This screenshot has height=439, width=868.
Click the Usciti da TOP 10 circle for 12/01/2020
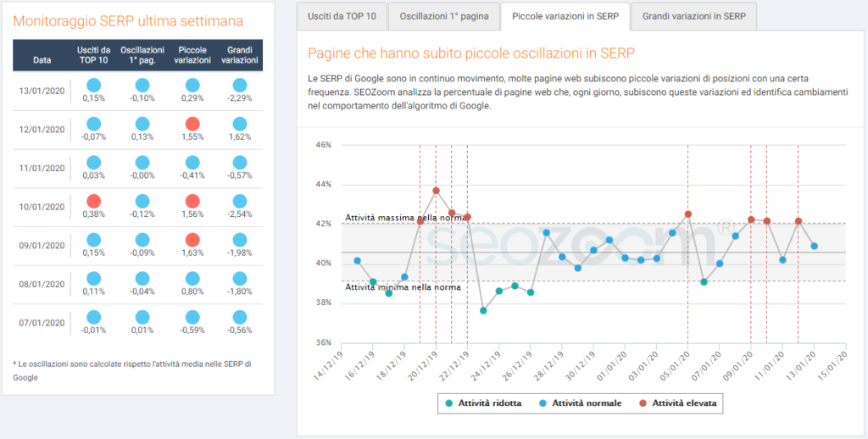93,124
